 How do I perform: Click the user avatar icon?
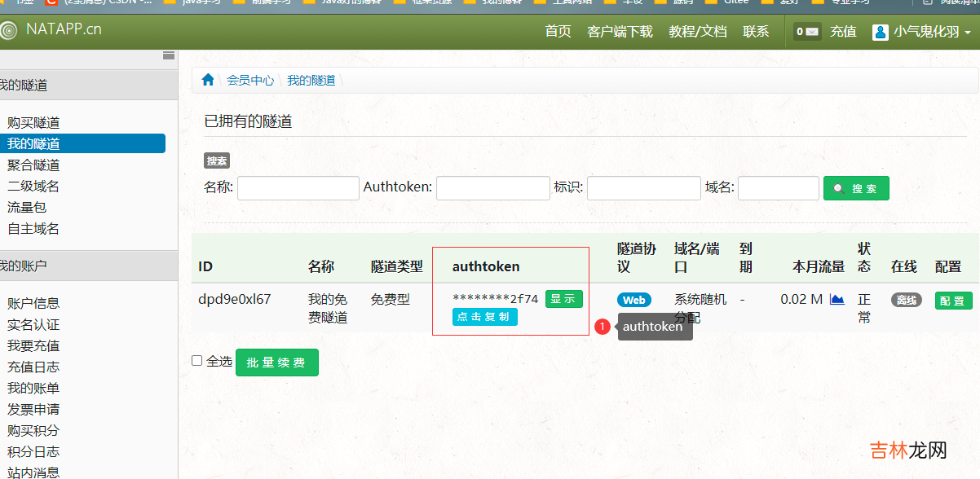[x=880, y=32]
